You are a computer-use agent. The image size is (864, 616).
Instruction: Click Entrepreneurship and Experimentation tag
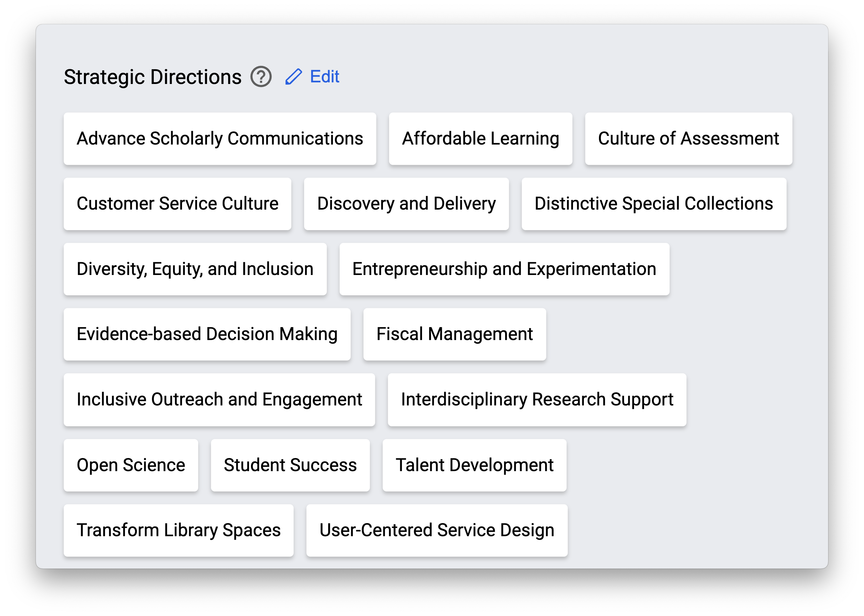(504, 269)
